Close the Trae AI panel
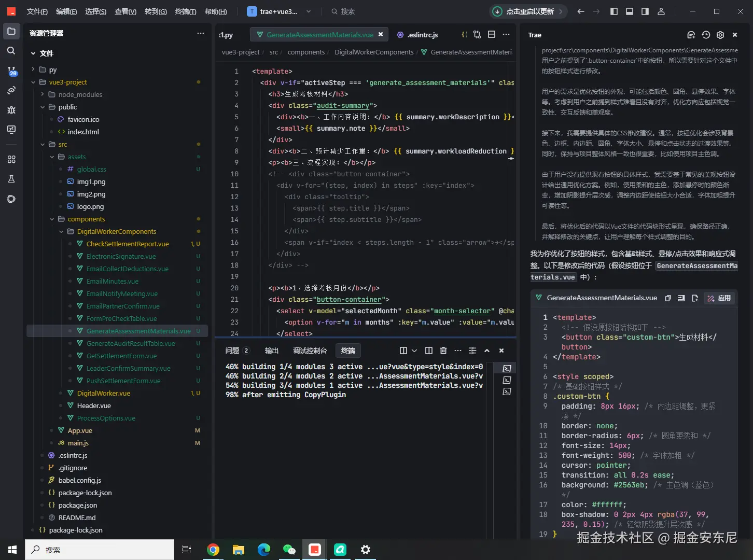The width and height of the screenshot is (753, 560). point(735,35)
